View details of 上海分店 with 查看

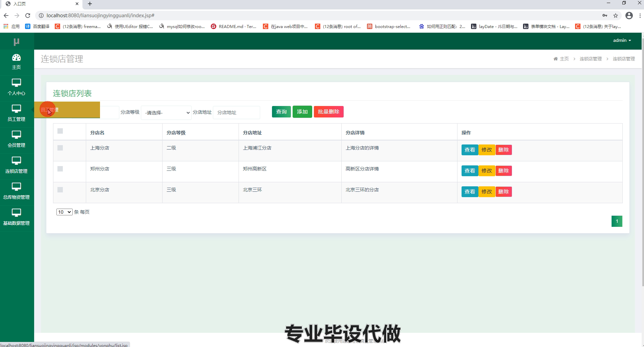[470, 150]
